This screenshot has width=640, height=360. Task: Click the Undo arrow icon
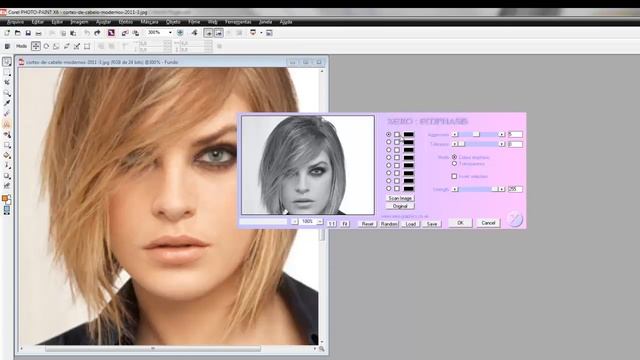pyautogui.click(x=87, y=33)
